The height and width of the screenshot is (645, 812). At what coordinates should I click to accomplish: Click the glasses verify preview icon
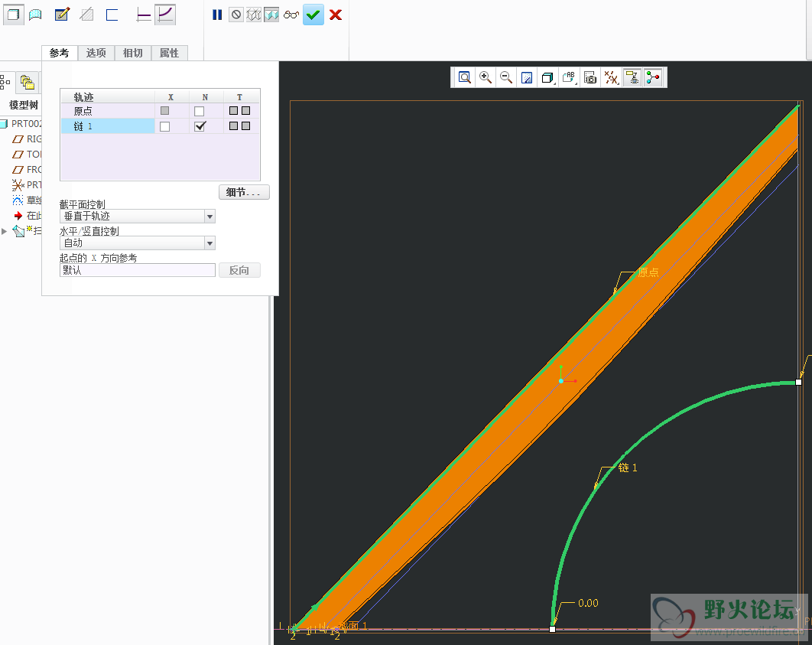point(291,15)
